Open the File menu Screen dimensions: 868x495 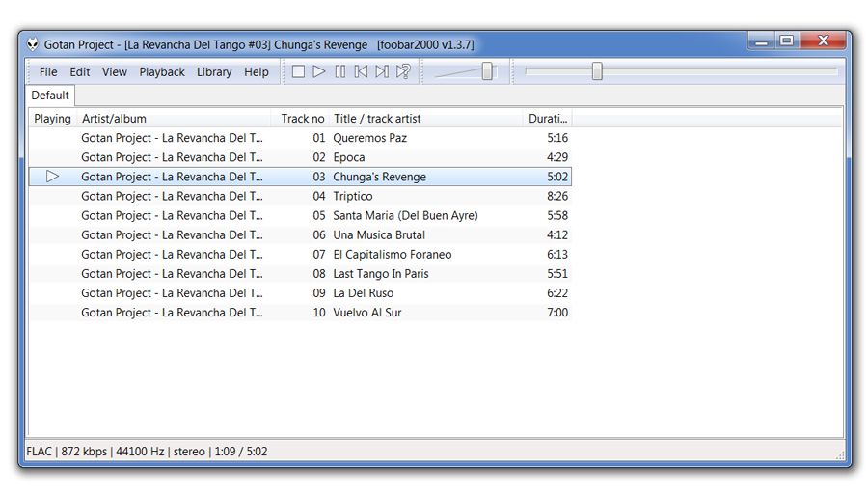[x=48, y=72]
